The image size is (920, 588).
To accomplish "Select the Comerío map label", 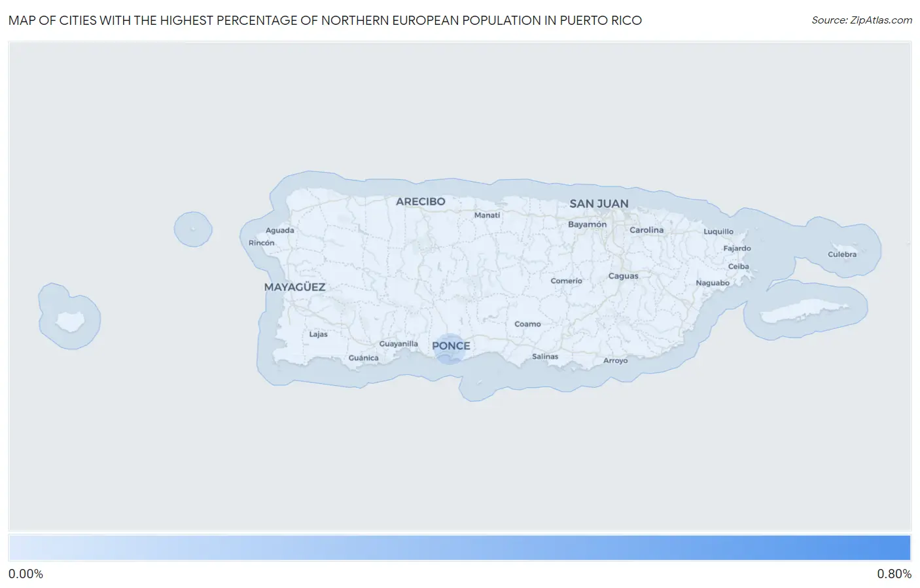I will coord(566,281).
